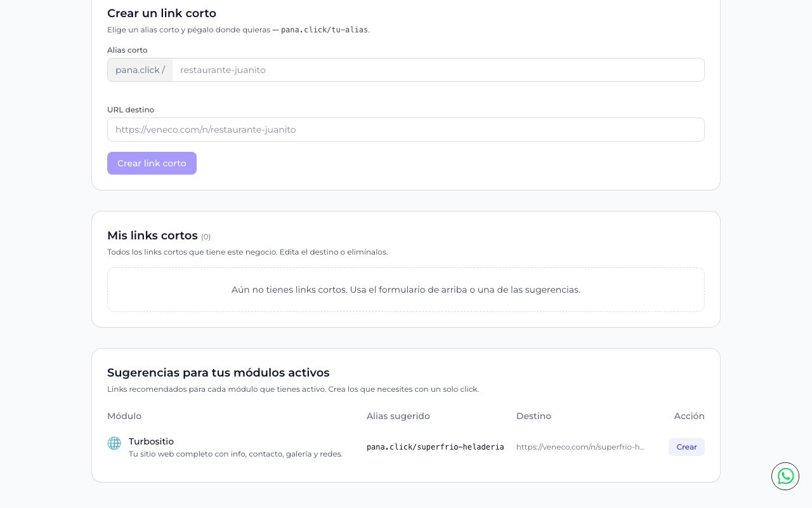The height and width of the screenshot is (508, 812).
Task: Click the Sugerencias para tus módulos activos heading
Action: click(218, 373)
